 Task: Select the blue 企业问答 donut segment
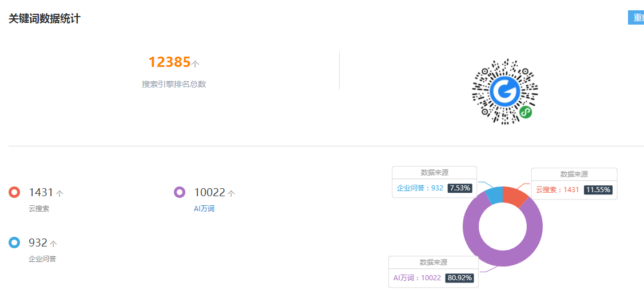495,194
